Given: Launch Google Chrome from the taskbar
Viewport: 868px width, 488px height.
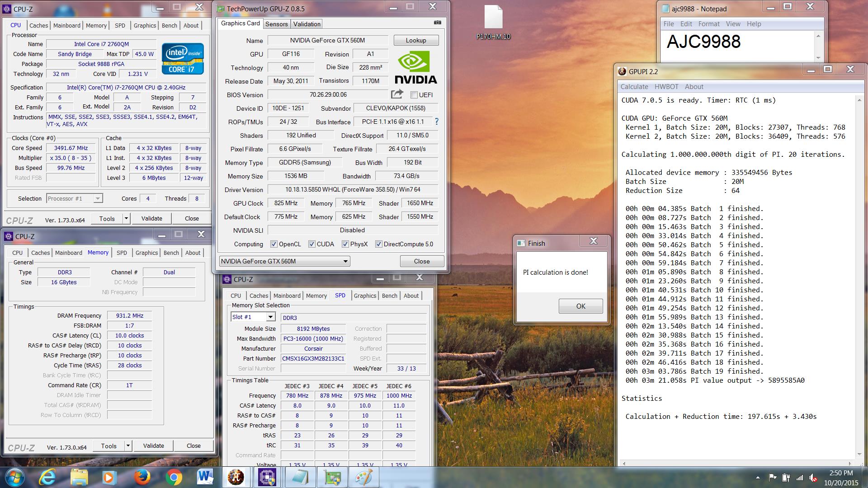Looking at the screenshot, I should click(174, 477).
